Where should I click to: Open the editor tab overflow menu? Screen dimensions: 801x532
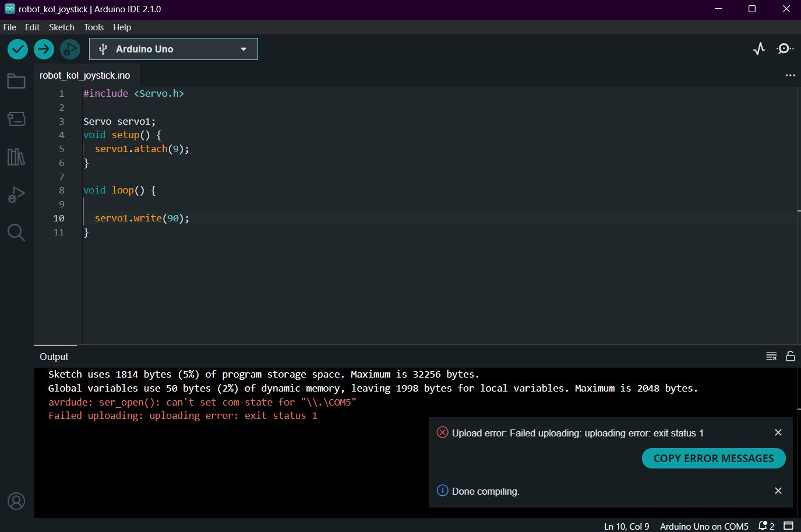point(790,75)
